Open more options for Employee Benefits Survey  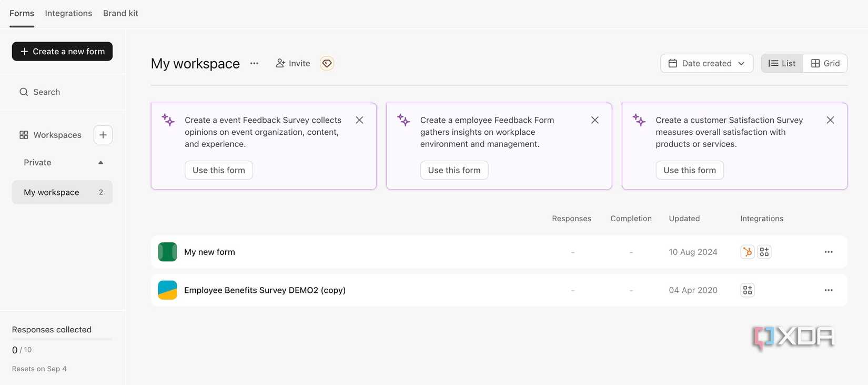(x=829, y=290)
